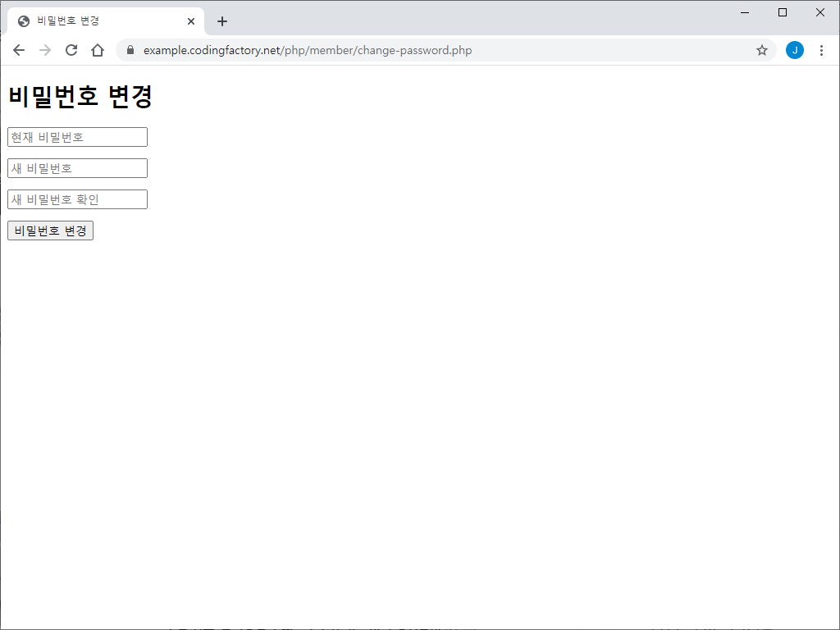Close the 비밀번호 변경 tab
Viewport: 840px width, 630px height.
190,21
